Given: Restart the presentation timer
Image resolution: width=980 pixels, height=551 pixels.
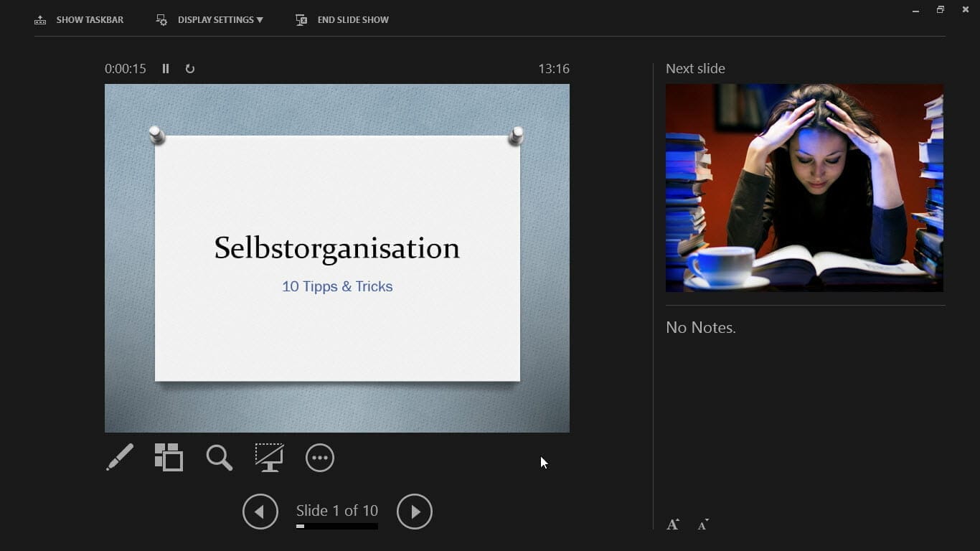Looking at the screenshot, I should tap(190, 69).
